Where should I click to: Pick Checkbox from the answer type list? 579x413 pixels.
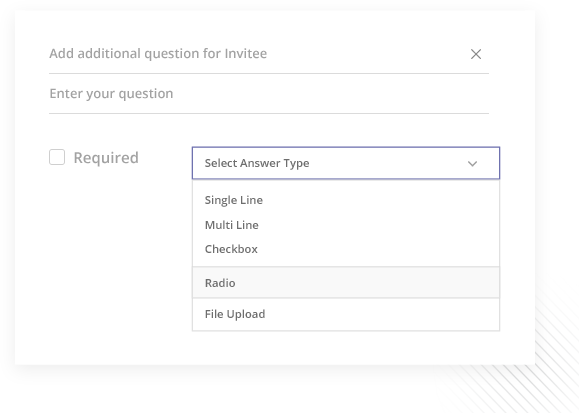tap(346, 249)
